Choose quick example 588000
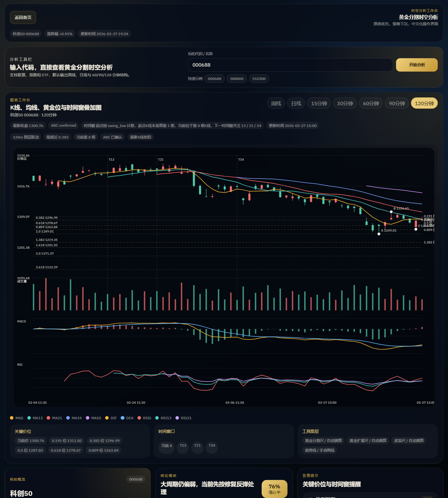The width and height of the screenshot is (448, 498). (x=237, y=79)
